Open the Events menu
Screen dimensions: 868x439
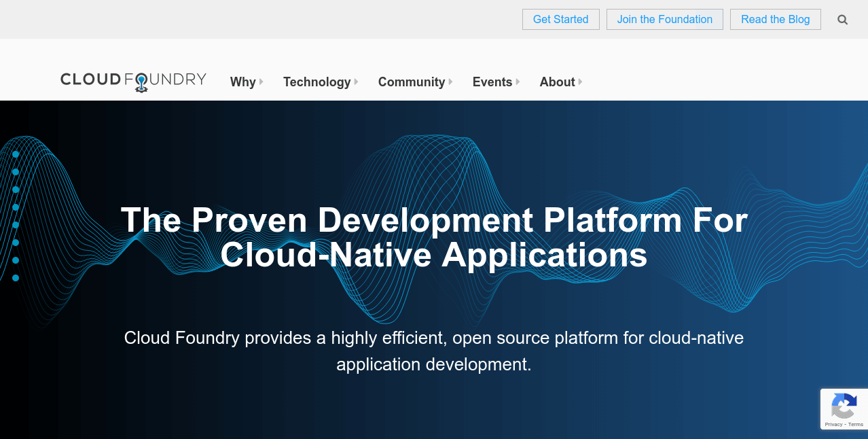pyautogui.click(x=496, y=82)
